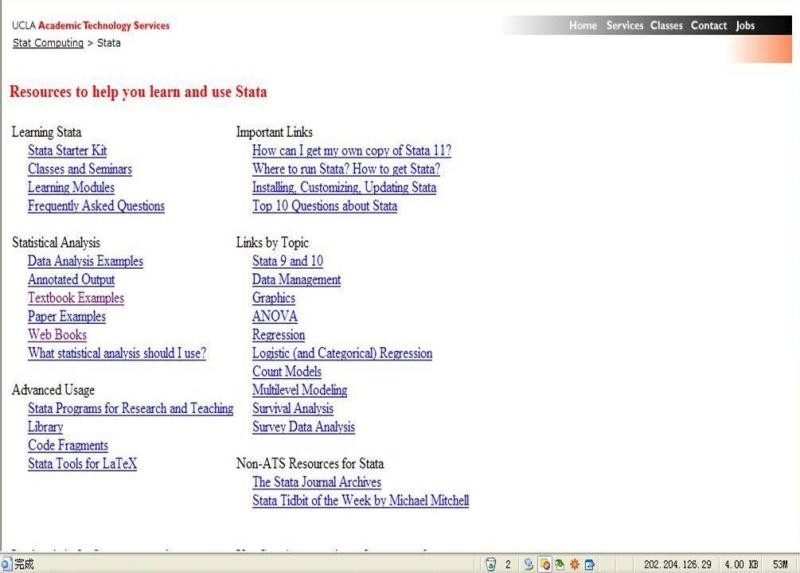Open the Library link
The width and height of the screenshot is (800, 573).
pos(45,427)
